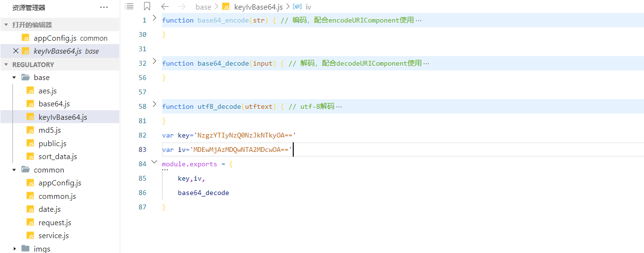
Task: Click the JS file icon of common.js
Action: [x=31, y=196]
